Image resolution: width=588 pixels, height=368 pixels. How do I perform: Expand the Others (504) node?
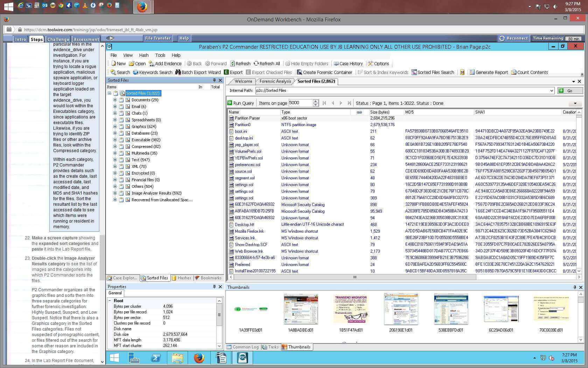(x=115, y=186)
